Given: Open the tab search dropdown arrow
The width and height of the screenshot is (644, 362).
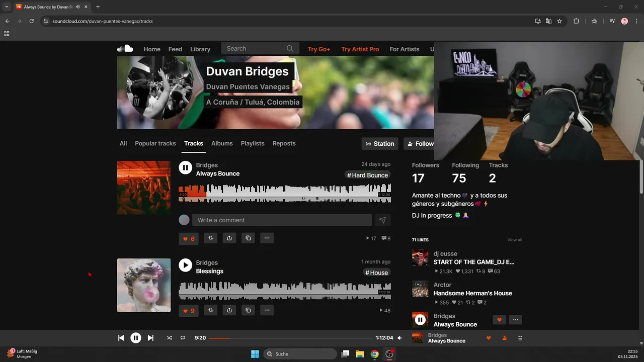Looking at the screenshot, I should 7,7.
